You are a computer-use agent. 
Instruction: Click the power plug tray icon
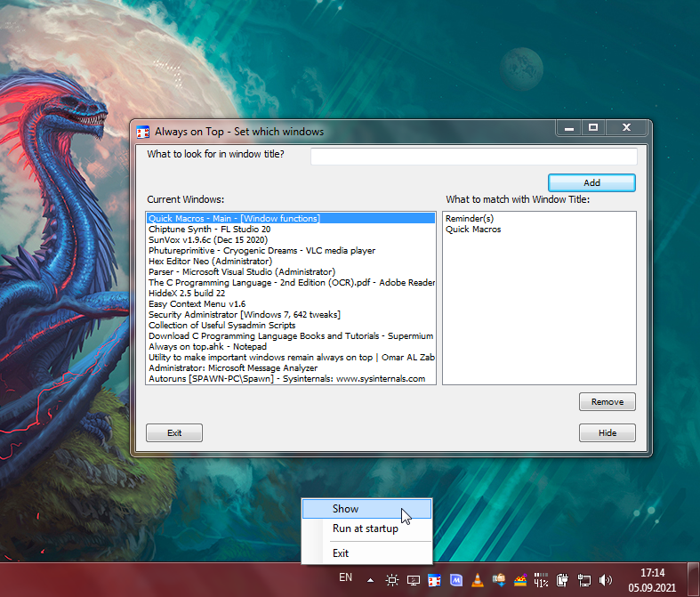(563, 580)
